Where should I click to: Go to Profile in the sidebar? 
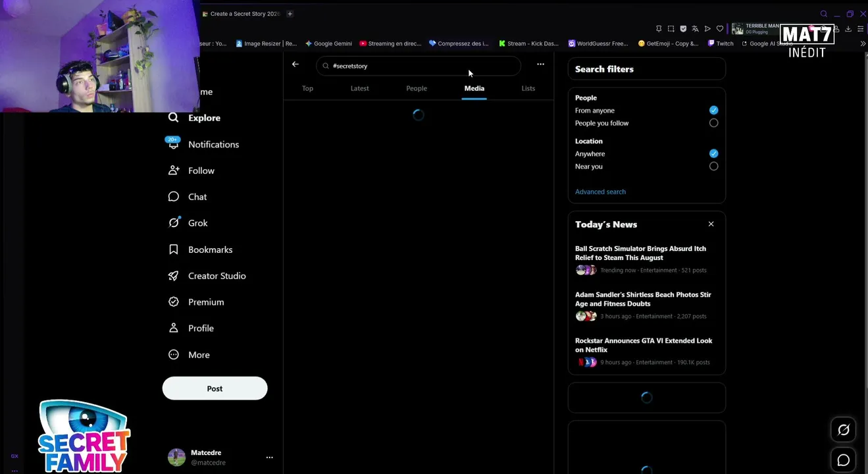[191, 328]
